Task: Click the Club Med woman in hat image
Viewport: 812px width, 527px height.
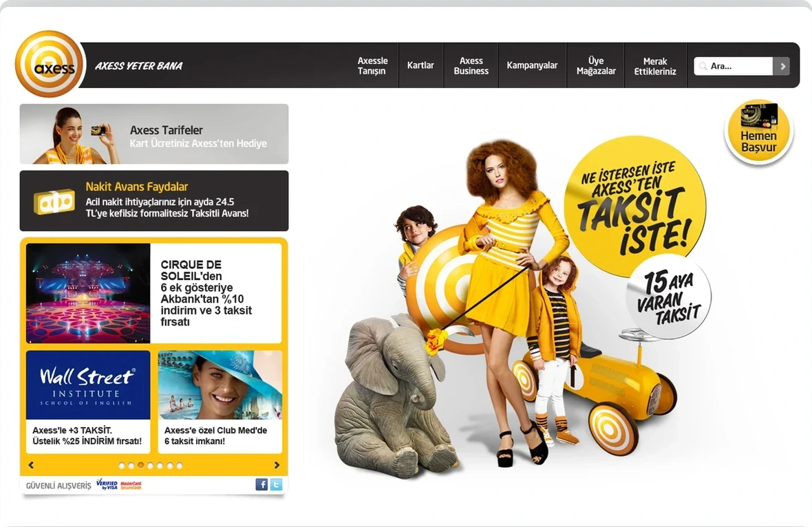Action: 220,385
